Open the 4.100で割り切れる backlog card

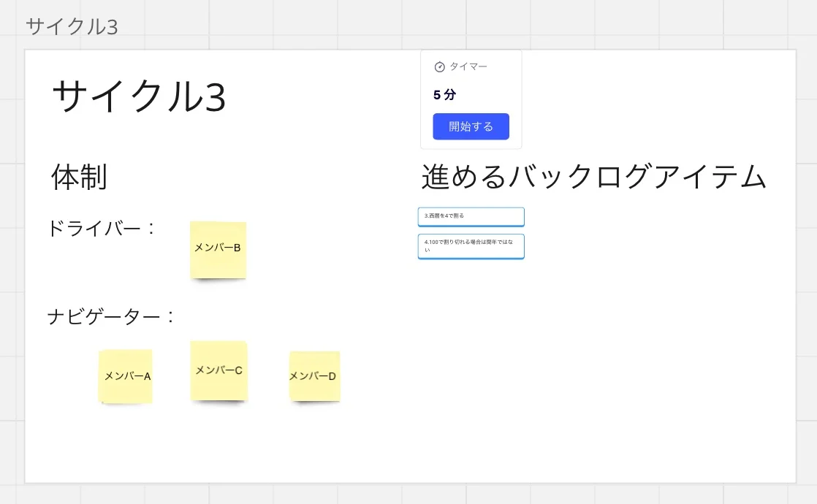coord(471,245)
